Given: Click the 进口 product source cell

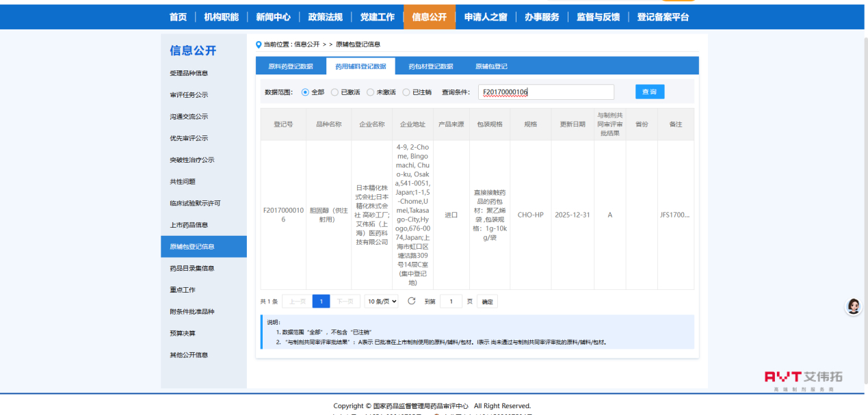Looking at the screenshot, I should (x=451, y=215).
